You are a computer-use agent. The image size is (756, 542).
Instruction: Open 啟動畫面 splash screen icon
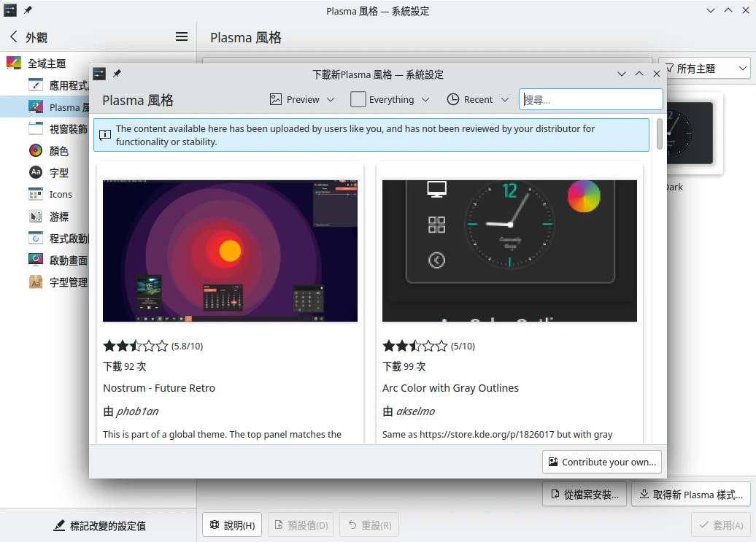pos(36,260)
